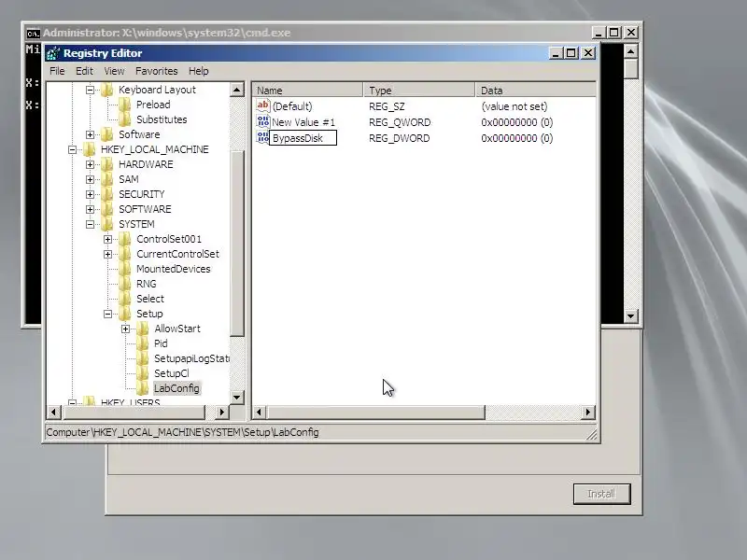
Task: Click the RNG folder icon
Action: 125,284
